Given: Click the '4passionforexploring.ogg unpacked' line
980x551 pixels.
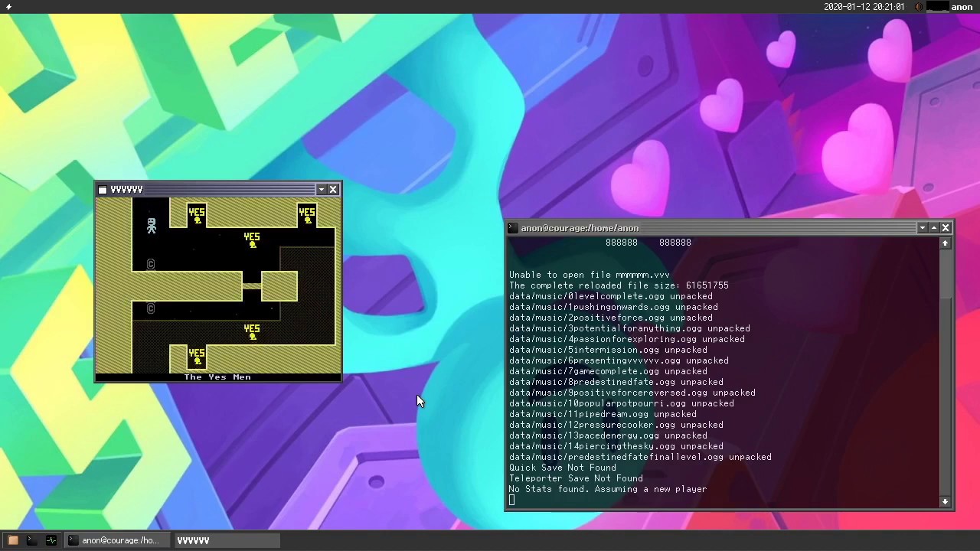Looking at the screenshot, I should [x=627, y=339].
